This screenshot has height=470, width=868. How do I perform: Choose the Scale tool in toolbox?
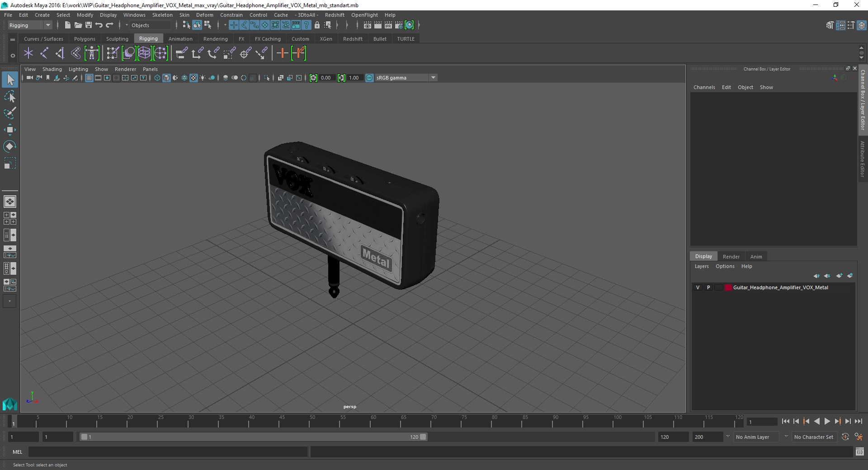pos(10,163)
